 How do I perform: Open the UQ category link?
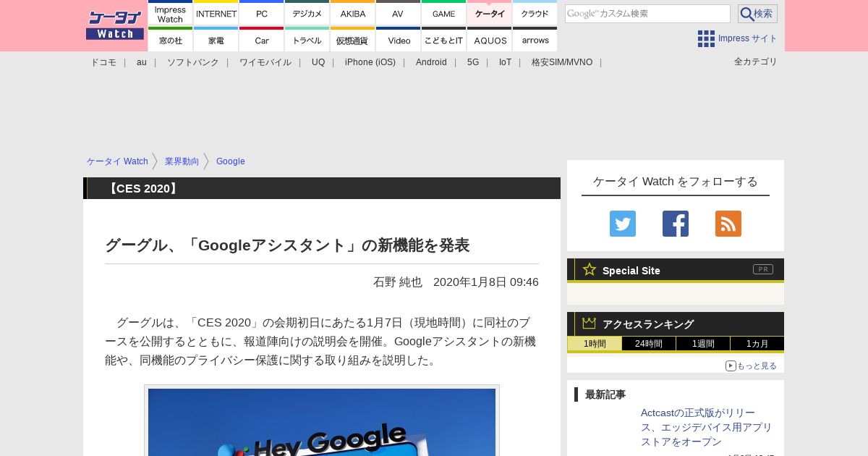coord(318,62)
